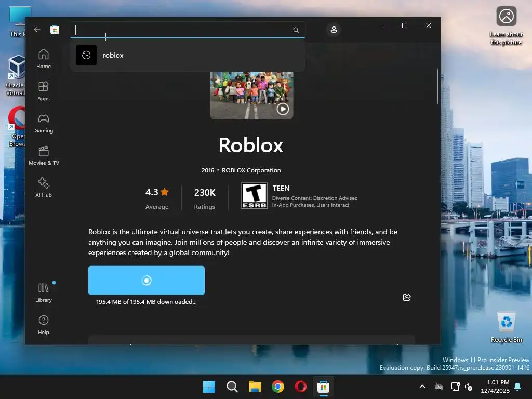Maximize the Microsoft Store window
Image resolution: width=532 pixels, height=399 pixels.
click(x=404, y=25)
